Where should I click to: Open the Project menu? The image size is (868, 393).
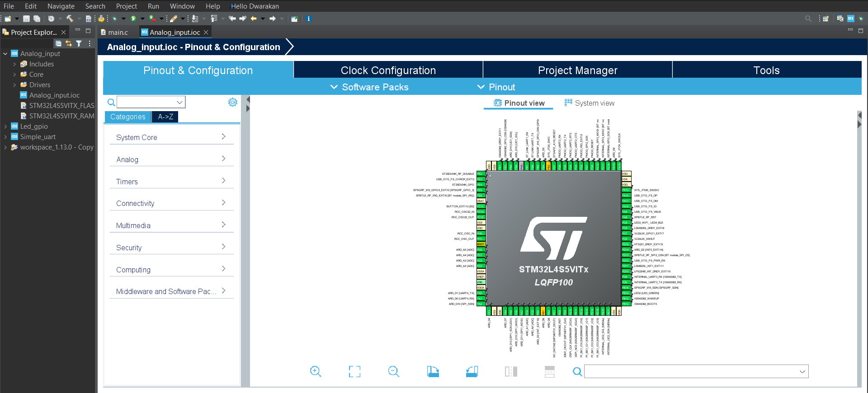coord(126,6)
